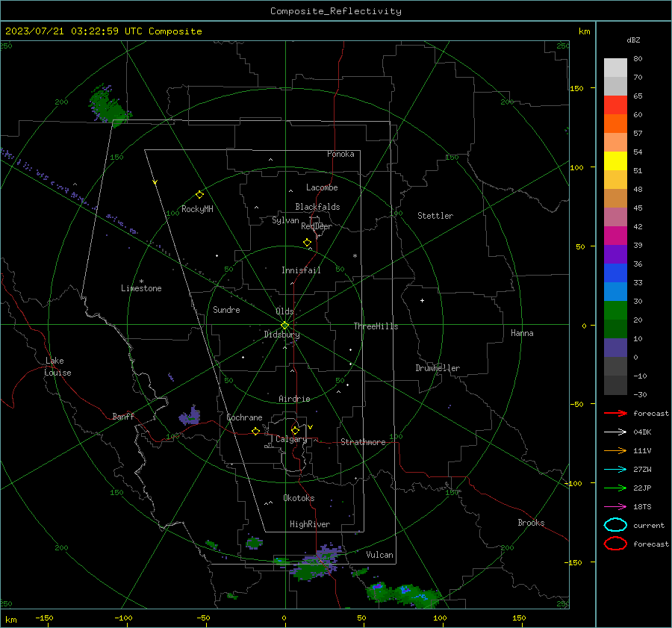Image resolution: width=672 pixels, height=628 pixels.
Task: Click the Cochrane label
Action: coord(244,417)
